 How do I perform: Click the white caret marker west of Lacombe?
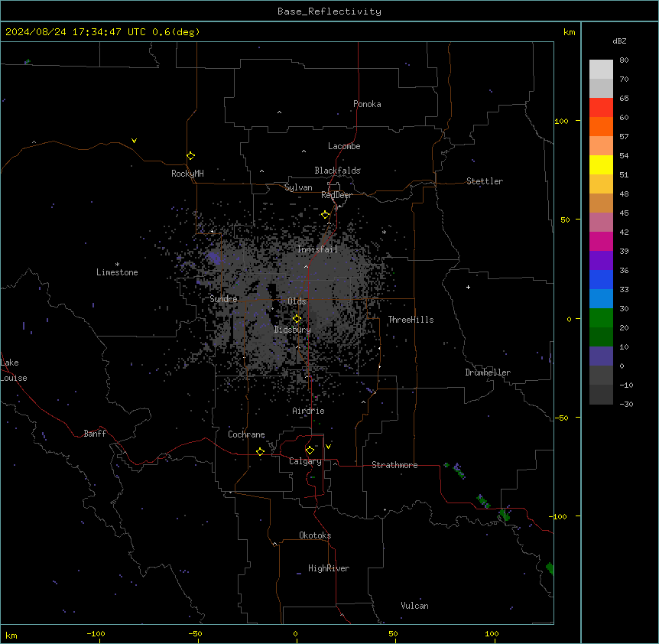click(304, 151)
